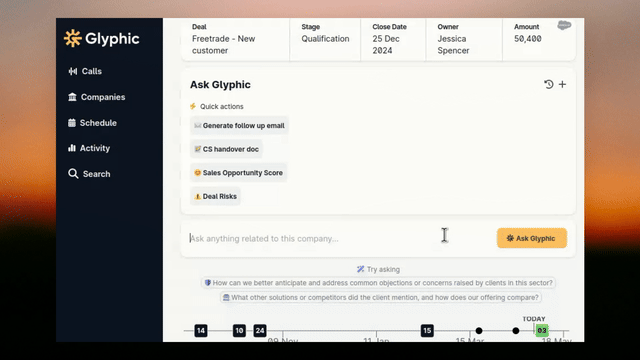This screenshot has width=640, height=360.
Task: Open the Activity page
Action: coord(89,148)
